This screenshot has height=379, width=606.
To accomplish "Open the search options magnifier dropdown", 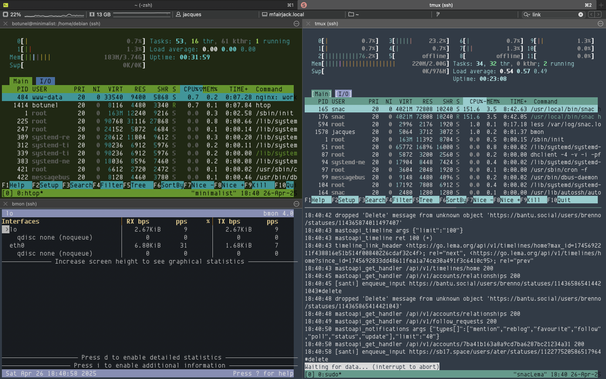I will (x=526, y=14).
